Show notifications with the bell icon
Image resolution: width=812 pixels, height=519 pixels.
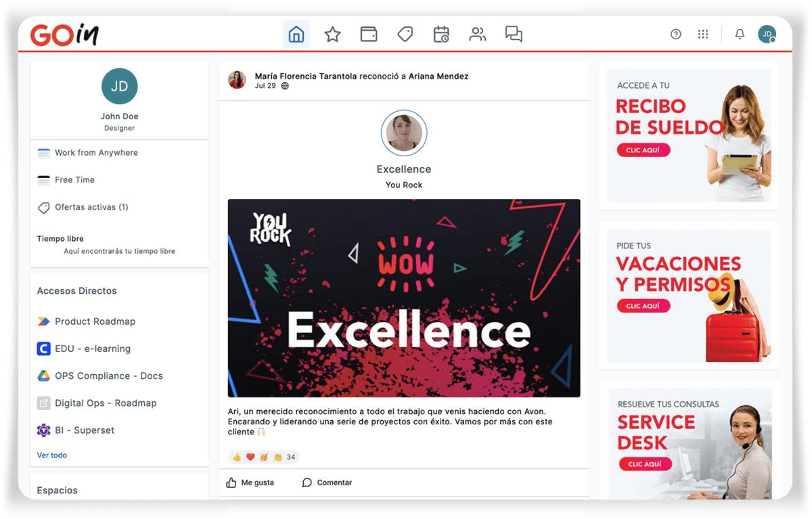click(740, 35)
